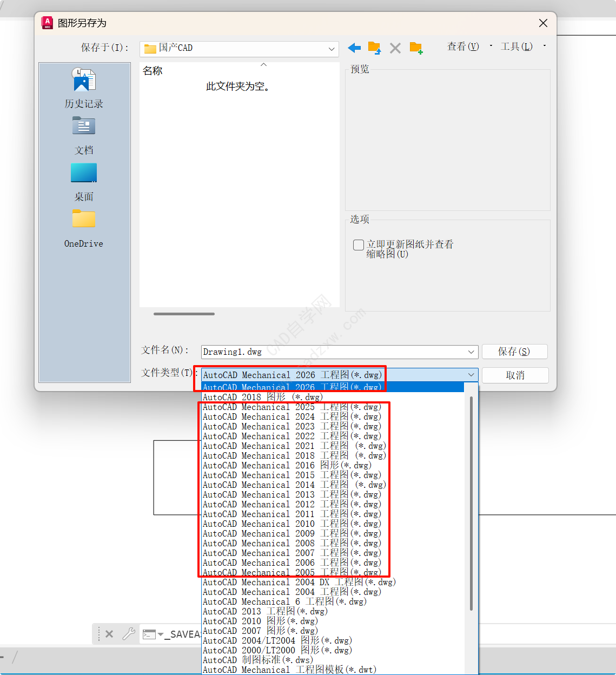Select AutoCAD Mechanical 2024 工程图 type
Viewport: 616px width, 675px height.
pyautogui.click(x=333, y=416)
